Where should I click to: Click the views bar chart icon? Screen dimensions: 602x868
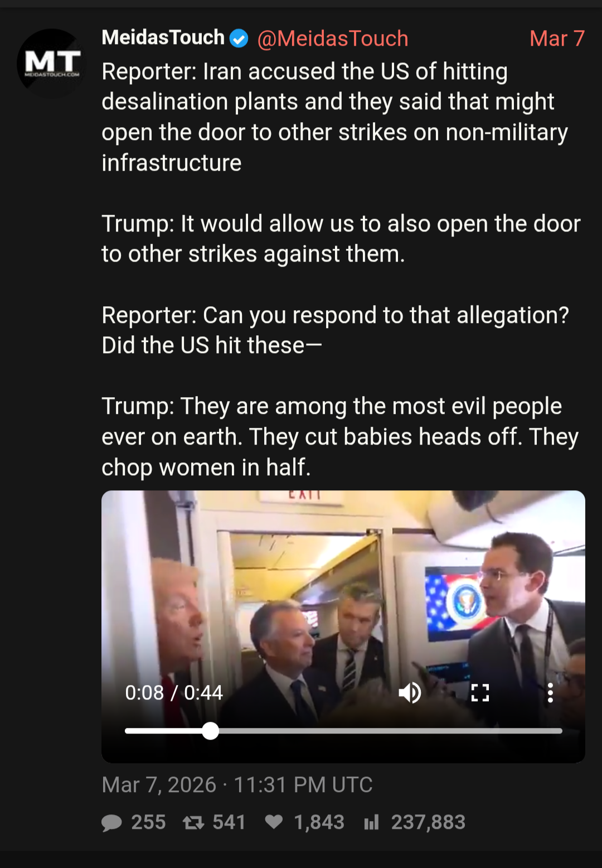[371, 822]
